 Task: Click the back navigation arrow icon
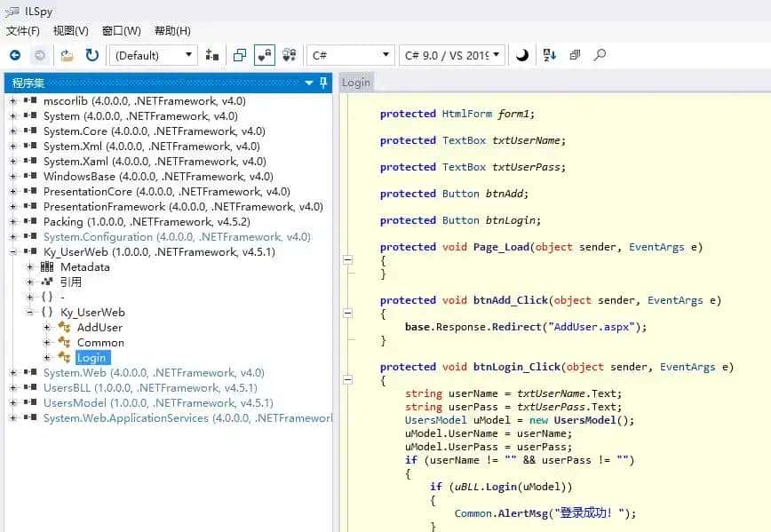tap(15, 54)
